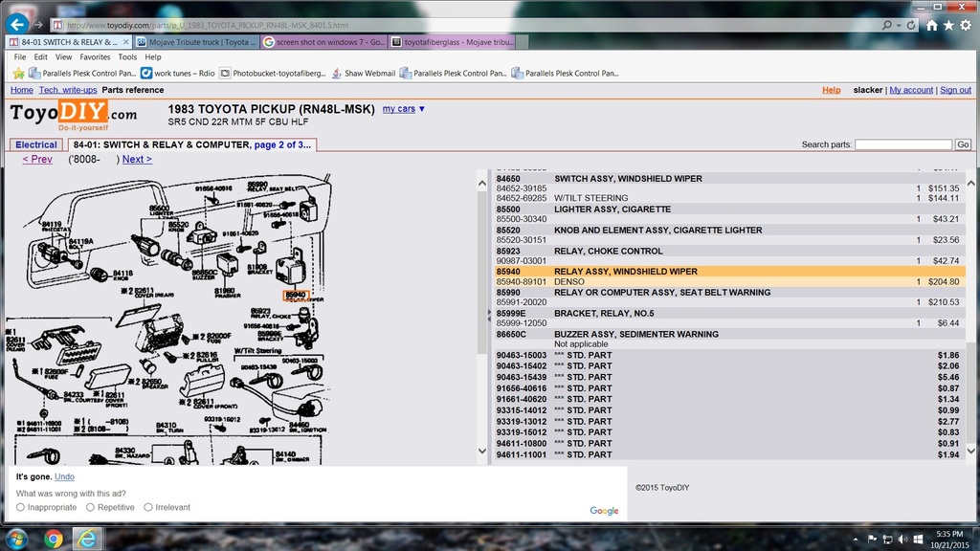Screen dimensions: 980x551
Task: Open the browser Home icon
Action: (932, 25)
